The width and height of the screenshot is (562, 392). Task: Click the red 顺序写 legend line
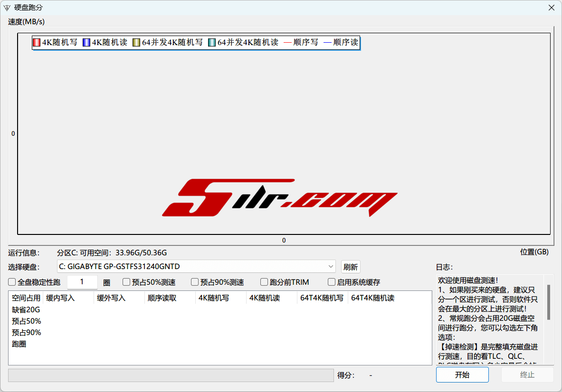click(x=287, y=42)
